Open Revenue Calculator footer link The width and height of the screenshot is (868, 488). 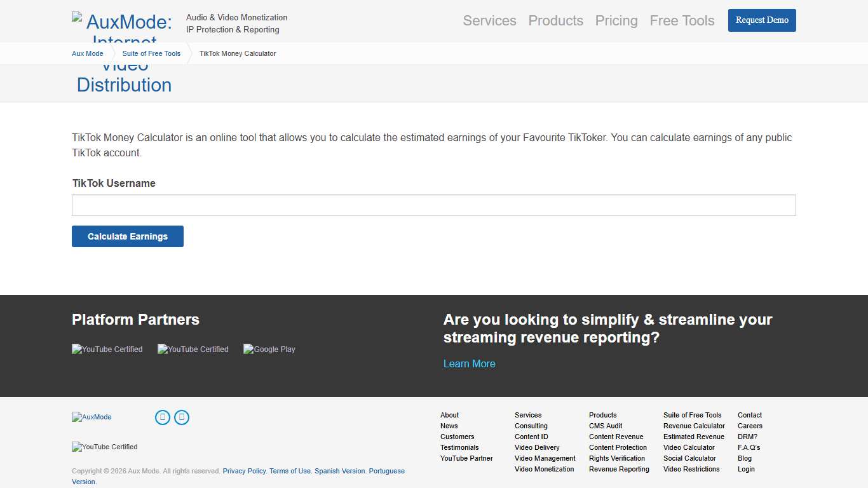(x=694, y=426)
